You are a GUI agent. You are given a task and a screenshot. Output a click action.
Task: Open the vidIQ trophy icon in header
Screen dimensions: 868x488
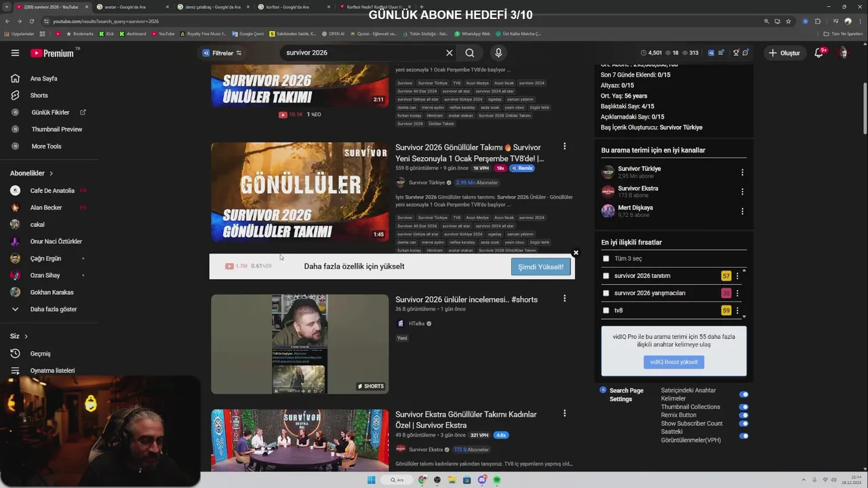point(736,53)
